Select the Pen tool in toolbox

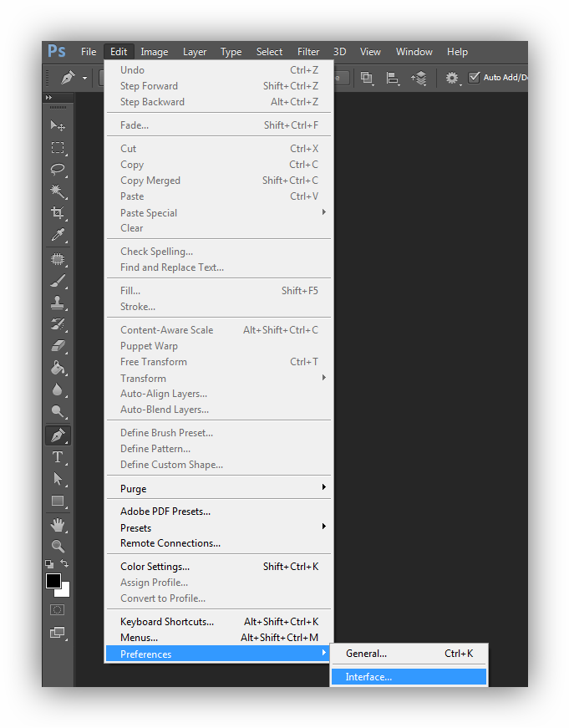coord(58,435)
